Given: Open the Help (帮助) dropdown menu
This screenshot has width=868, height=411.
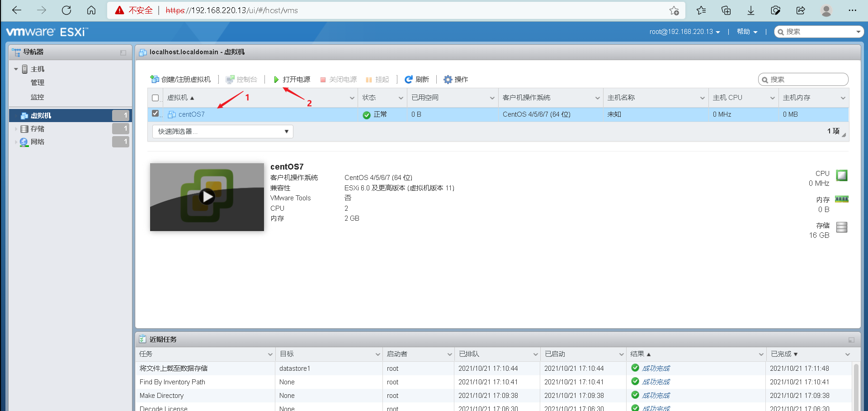Looking at the screenshot, I should coord(747,32).
